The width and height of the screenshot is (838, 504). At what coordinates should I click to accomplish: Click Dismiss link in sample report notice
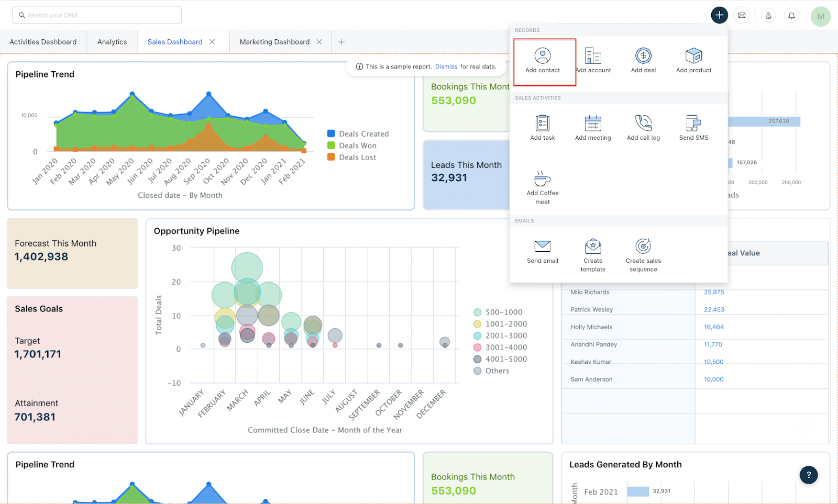[x=446, y=66]
